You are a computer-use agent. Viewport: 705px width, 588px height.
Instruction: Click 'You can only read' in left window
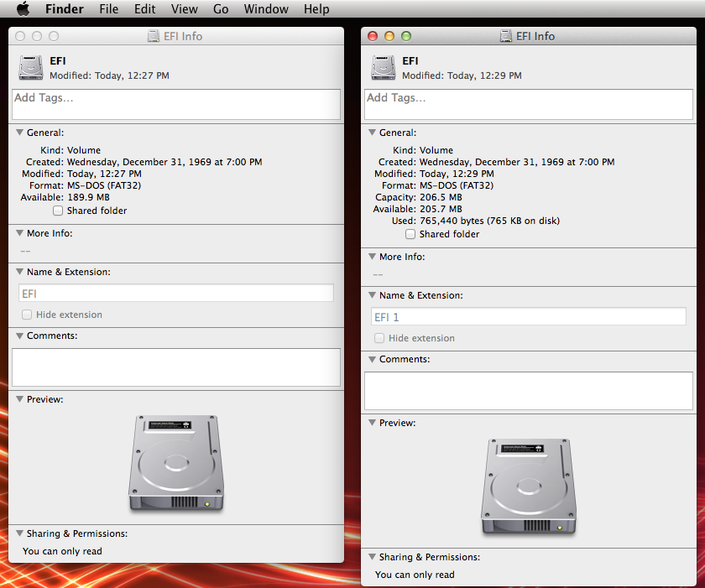(62, 551)
